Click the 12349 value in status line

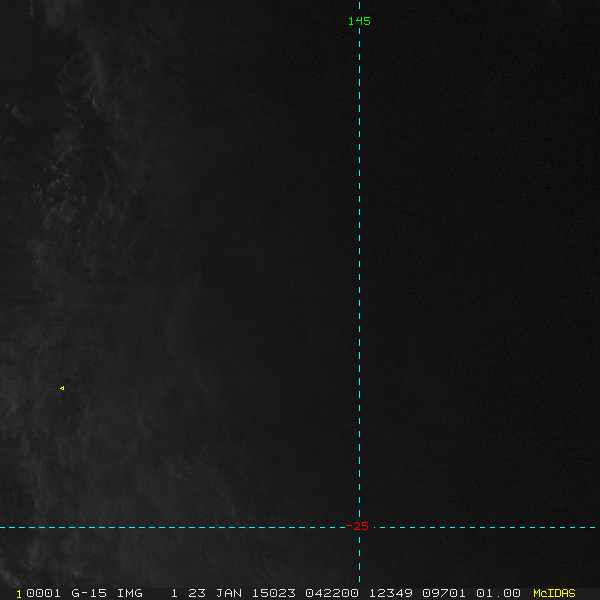(x=390, y=593)
